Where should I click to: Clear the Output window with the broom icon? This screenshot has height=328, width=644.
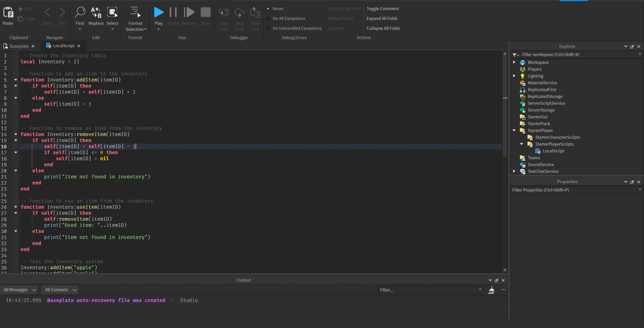tap(491, 290)
